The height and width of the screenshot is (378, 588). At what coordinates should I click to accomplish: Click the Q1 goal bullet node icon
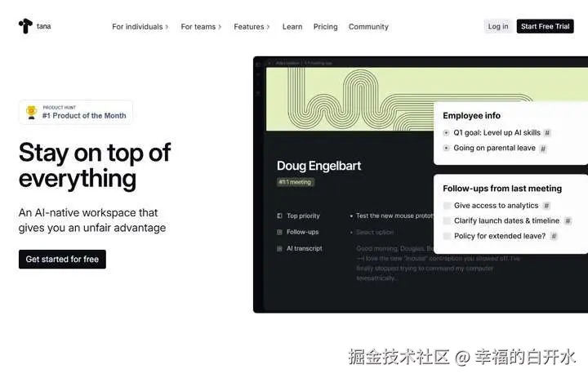click(446, 133)
